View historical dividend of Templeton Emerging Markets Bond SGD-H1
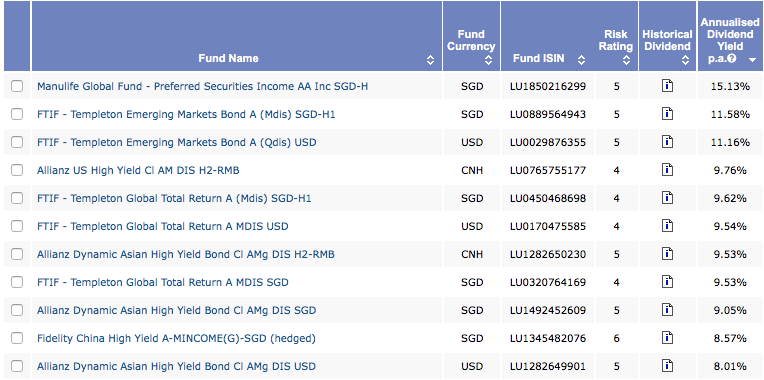Image resolution: width=764 pixels, height=380 pixels. [667, 114]
